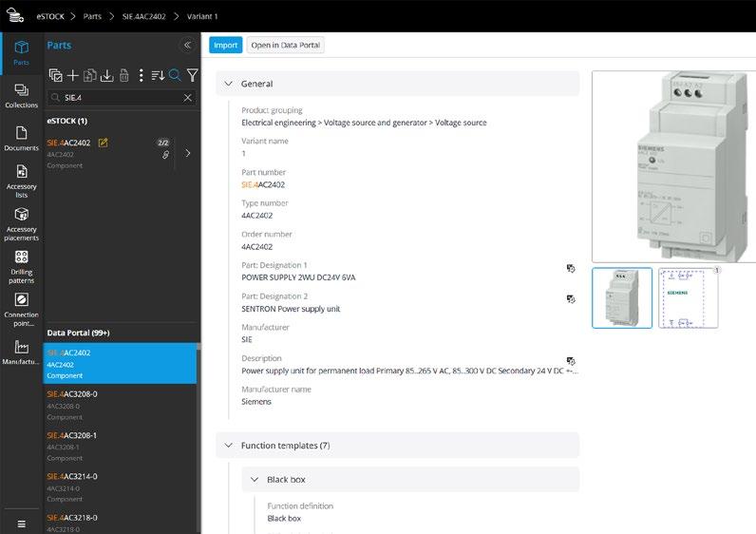Open the Manufacturer sidebar section
The image size is (756, 534).
click(21, 353)
